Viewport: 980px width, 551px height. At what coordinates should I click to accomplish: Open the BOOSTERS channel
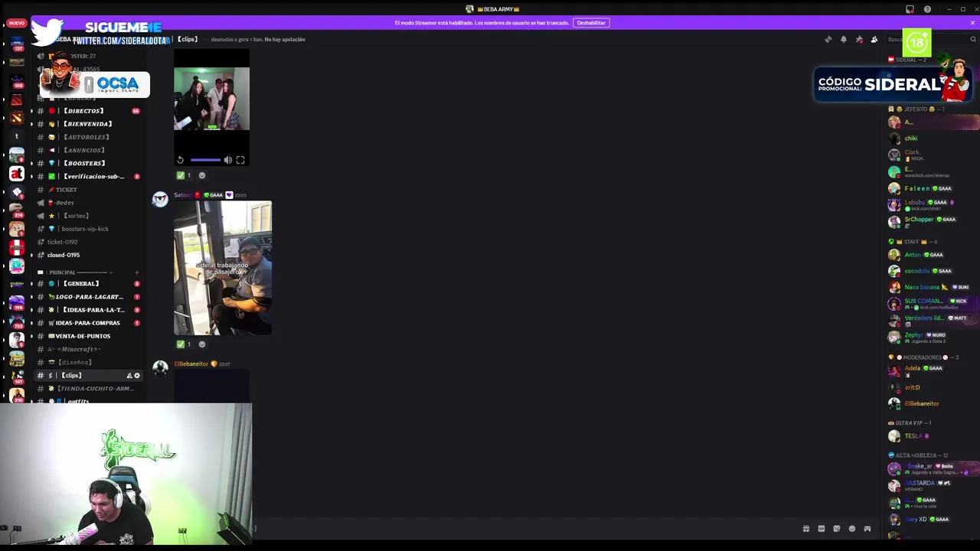pyautogui.click(x=89, y=163)
